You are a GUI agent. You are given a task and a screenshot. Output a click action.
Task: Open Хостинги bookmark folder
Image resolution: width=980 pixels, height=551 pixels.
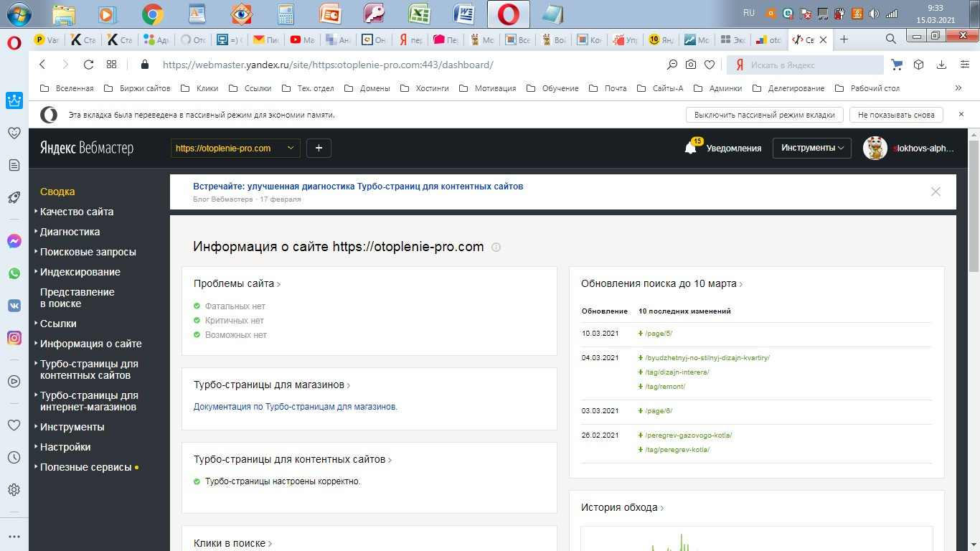pyautogui.click(x=425, y=88)
